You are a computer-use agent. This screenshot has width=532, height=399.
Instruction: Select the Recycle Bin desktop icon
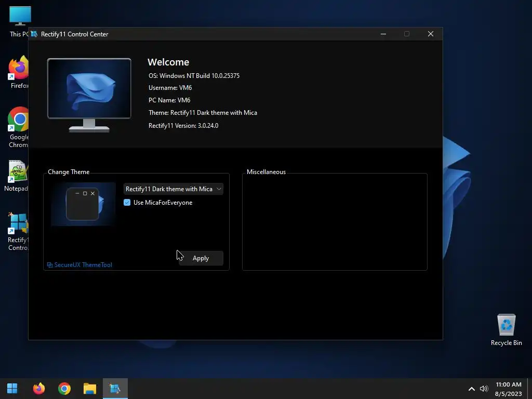pos(506,330)
